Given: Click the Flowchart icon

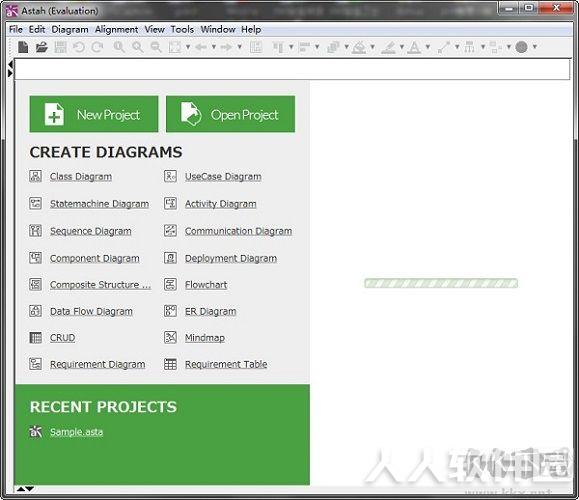Looking at the screenshot, I should 170,284.
